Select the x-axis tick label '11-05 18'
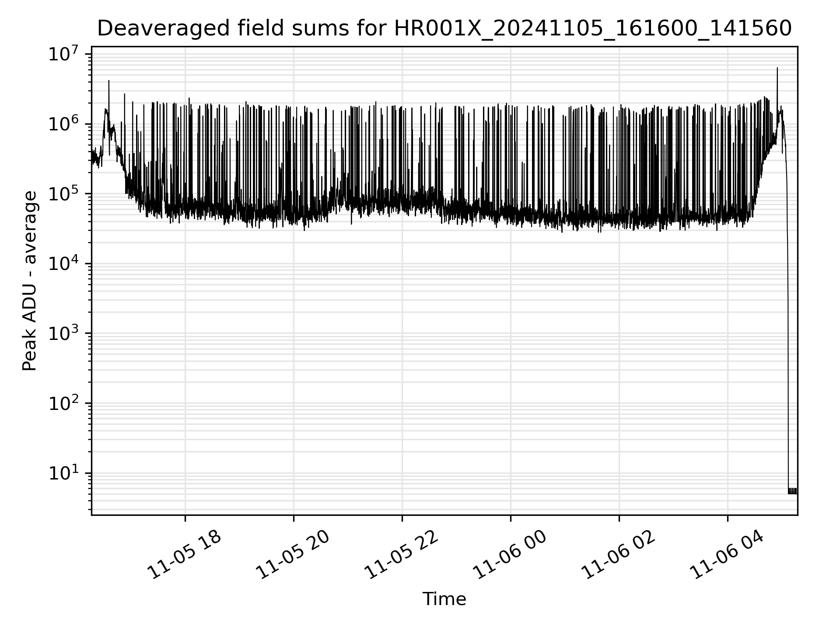840x630 pixels. coord(184,555)
